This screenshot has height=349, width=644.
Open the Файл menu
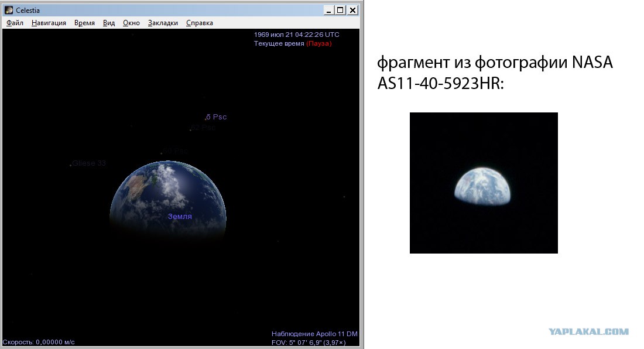(x=15, y=23)
